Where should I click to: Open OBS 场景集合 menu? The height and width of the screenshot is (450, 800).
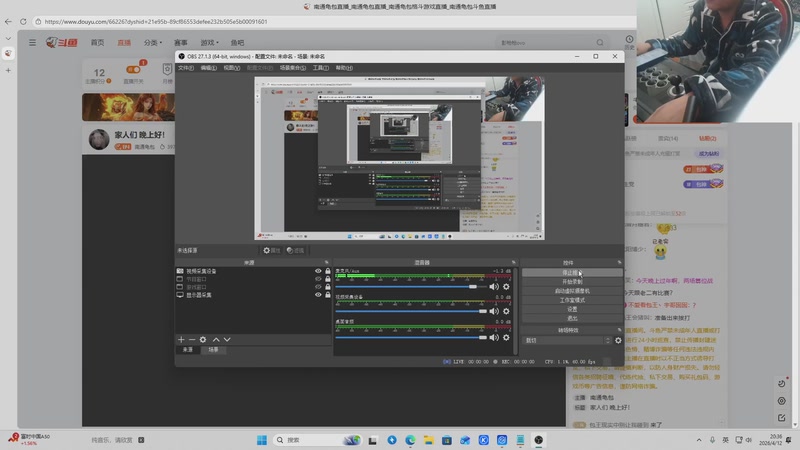[293, 68]
